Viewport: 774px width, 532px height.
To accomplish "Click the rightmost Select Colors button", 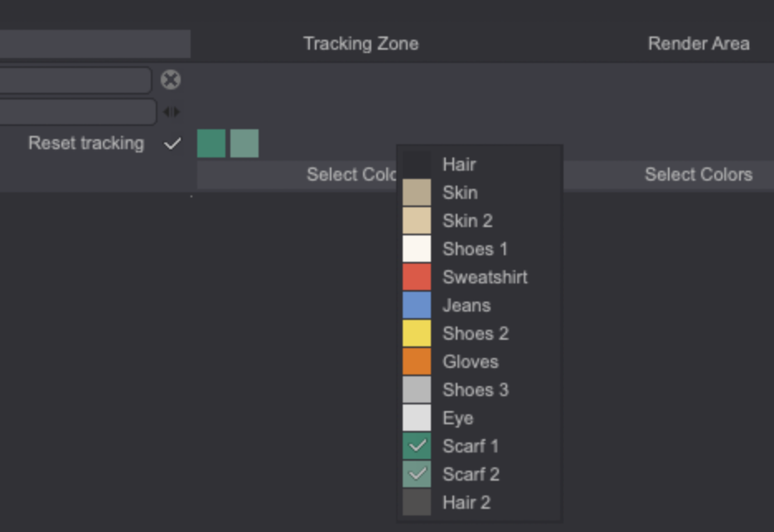I will tap(699, 174).
